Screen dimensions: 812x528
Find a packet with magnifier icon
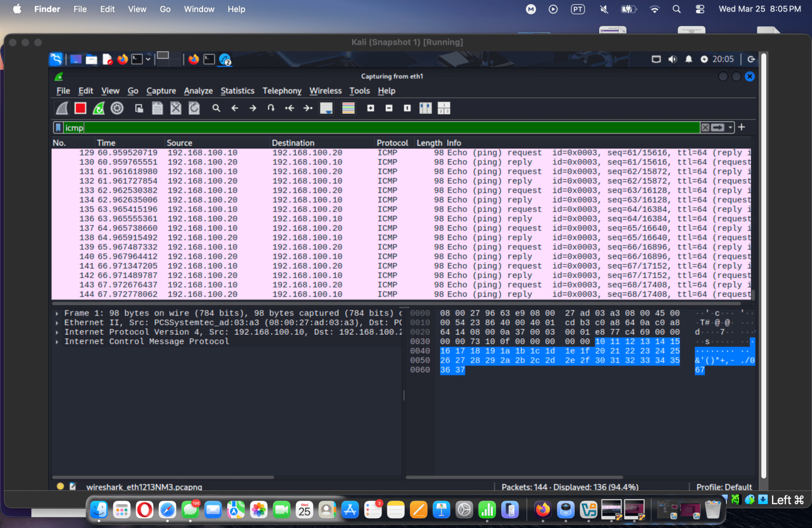coord(216,109)
